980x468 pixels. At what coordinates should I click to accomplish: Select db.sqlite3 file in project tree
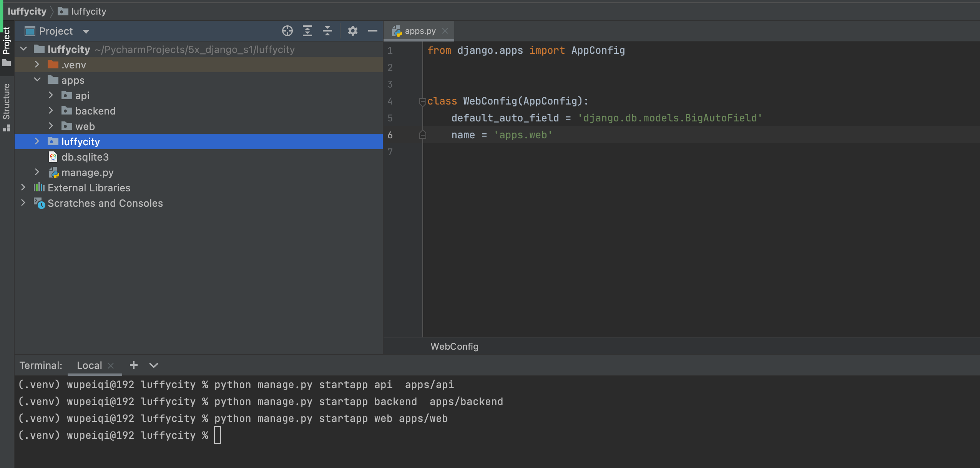click(x=85, y=157)
